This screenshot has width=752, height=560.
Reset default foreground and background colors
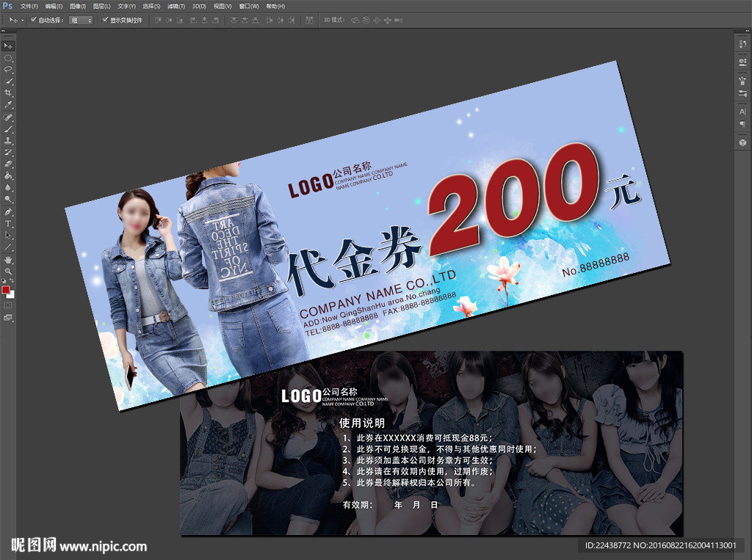click(4, 281)
